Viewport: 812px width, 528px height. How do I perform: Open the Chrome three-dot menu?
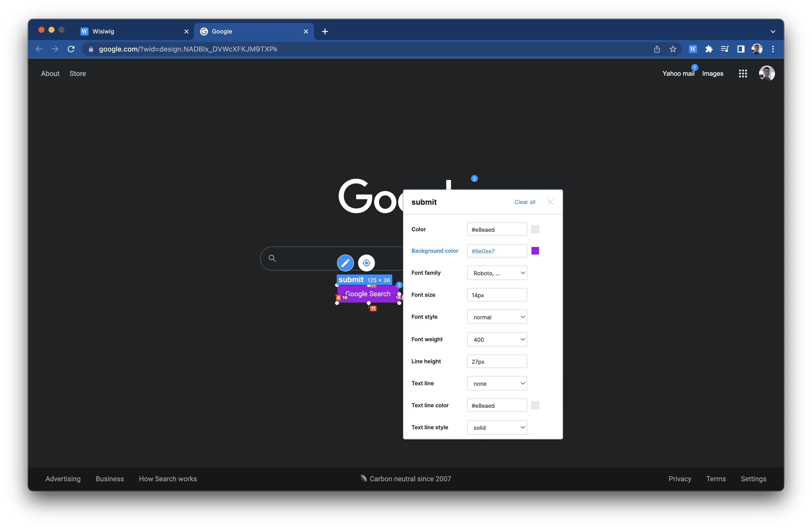click(x=773, y=49)
